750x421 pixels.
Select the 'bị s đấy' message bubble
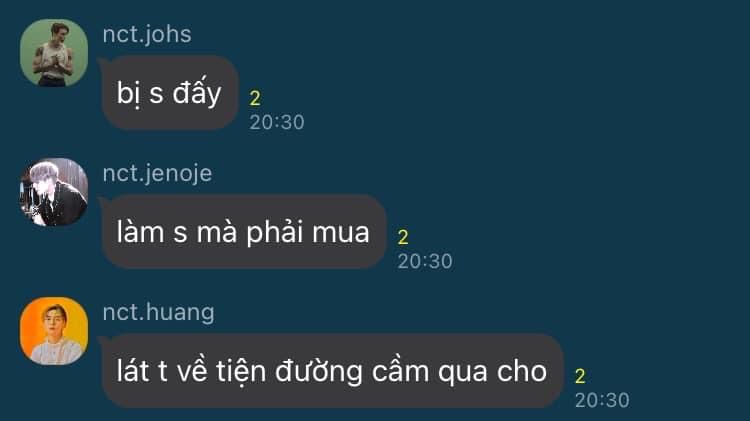[170, 92]
